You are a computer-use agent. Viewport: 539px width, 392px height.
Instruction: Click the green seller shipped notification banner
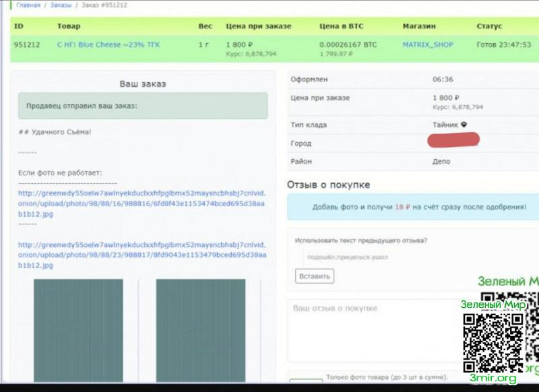[x=143, y=106]
